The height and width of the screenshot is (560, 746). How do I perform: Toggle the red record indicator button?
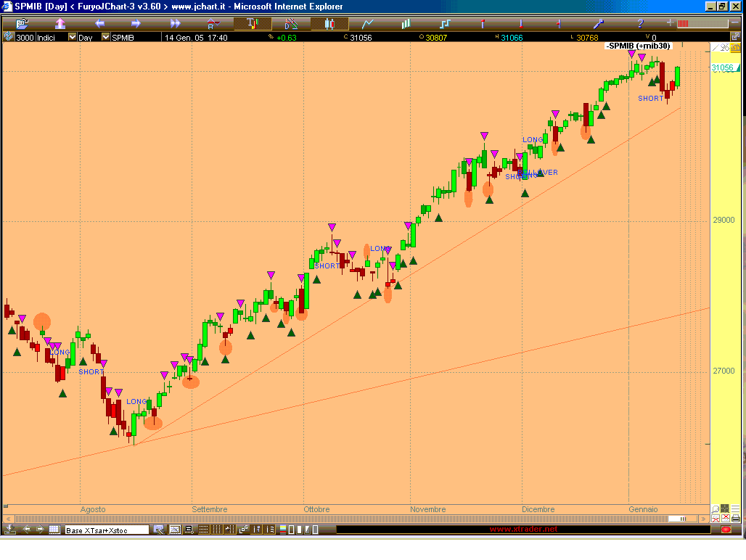tap(726, 530)
